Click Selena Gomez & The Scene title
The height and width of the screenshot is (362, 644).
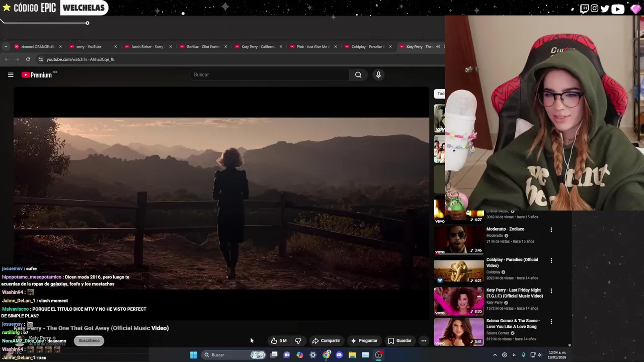513,324
